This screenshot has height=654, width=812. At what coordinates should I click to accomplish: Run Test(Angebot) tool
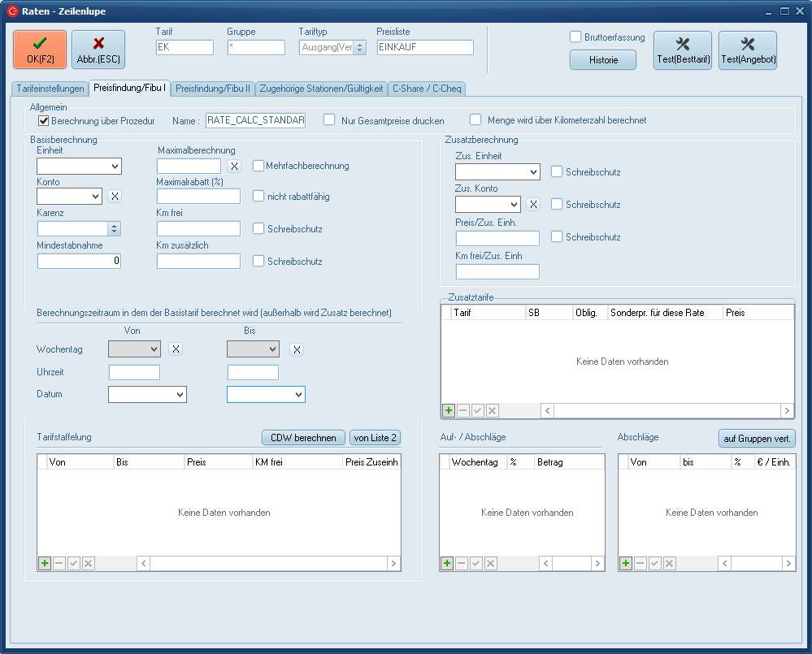coord(747,50)
